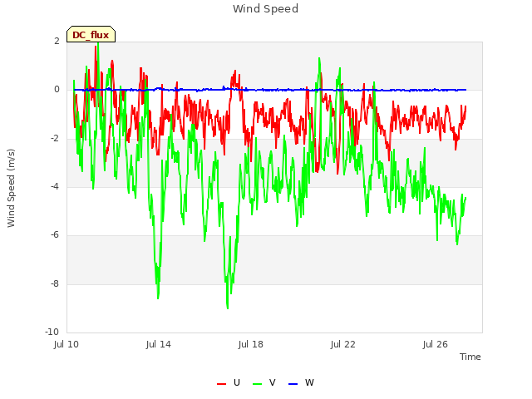Click the -6 y-axis tick label

[x=55, y=234]
